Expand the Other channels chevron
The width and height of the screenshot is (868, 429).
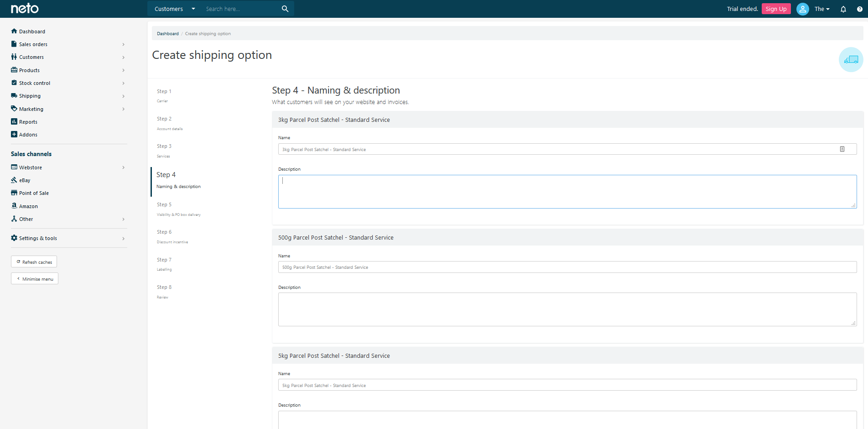(x=123, y=219)
